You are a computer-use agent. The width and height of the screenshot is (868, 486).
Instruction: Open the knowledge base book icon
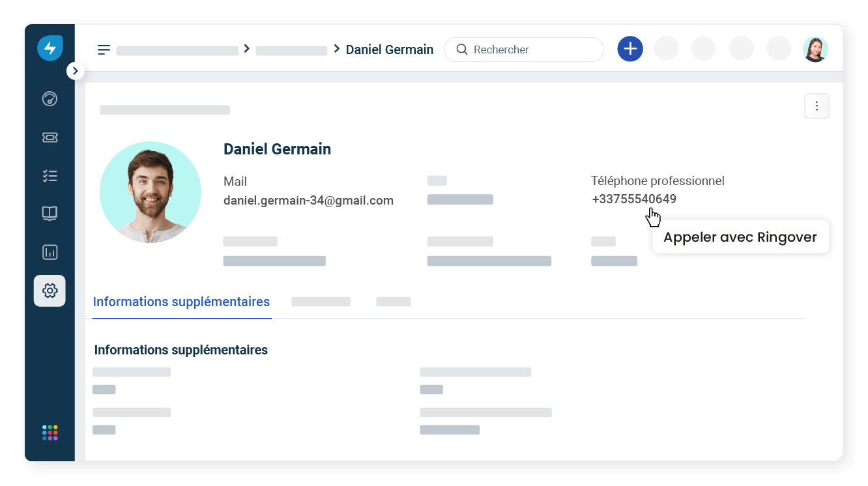tap(50, 214)
